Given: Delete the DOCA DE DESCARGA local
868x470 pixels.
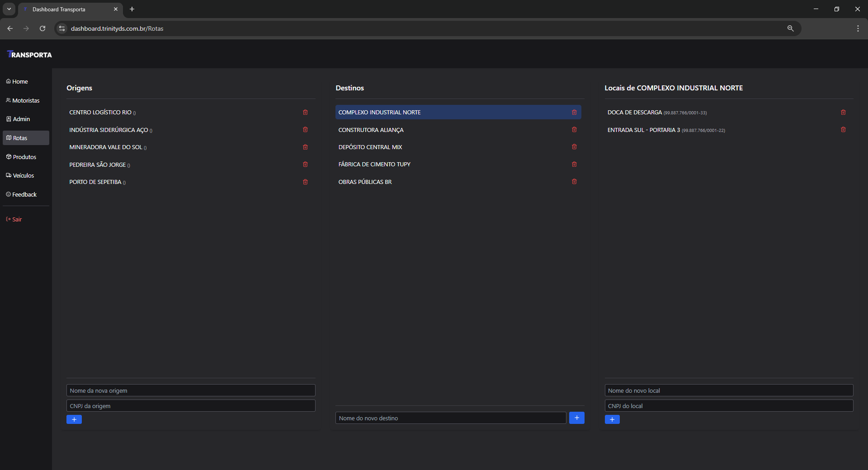Looking at the screenshot, I should click(843, 112).
